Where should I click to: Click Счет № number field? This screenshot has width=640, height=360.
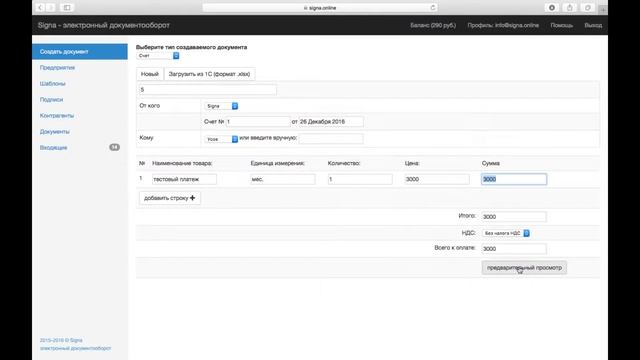[x=258, y=122]
